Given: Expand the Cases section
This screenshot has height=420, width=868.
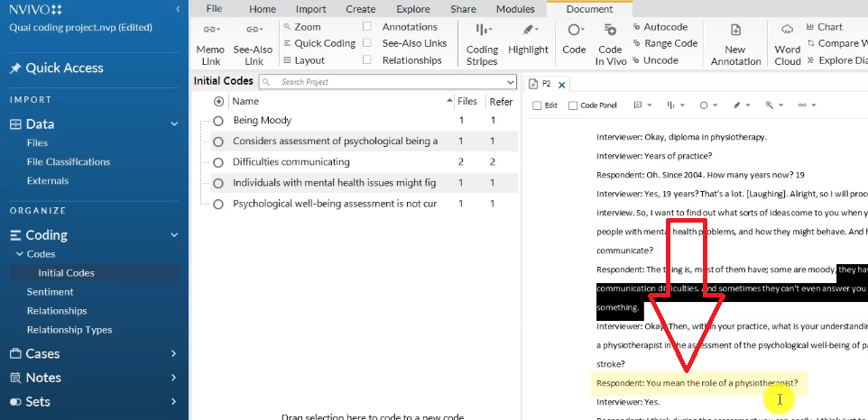Looking at the screenshot, I should 174,354.
